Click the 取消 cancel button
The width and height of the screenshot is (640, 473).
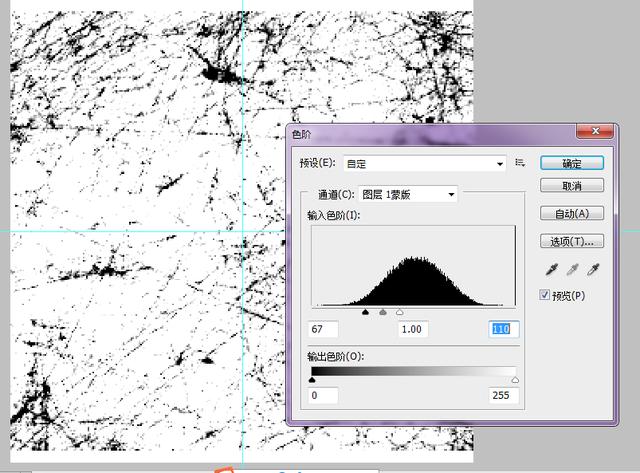tap(572, 186)
